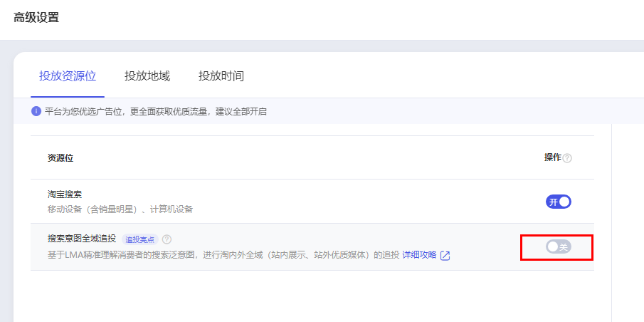Viewport: 644px width, 322px height.
Task: Click the 追投亮点 badge tag
Action: (139, 239)
